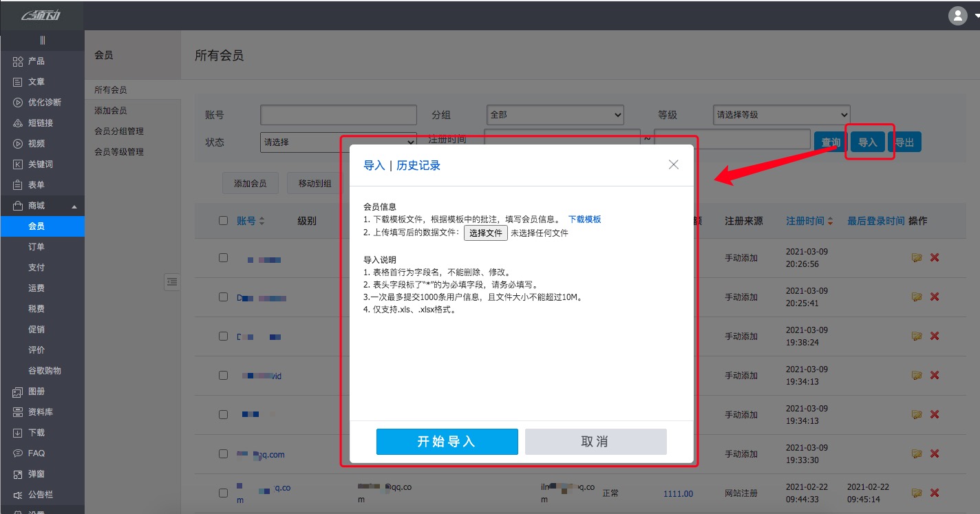The width and height of the screenshot is (980, 514).
Task: Open the 分组 dropdown showing 全部
Action: 555,114
